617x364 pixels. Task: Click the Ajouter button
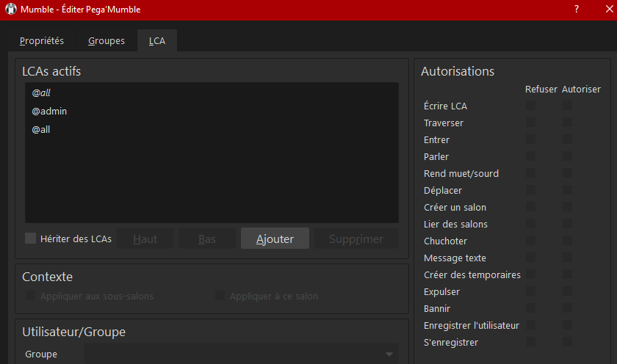click(x=275, y=239)
